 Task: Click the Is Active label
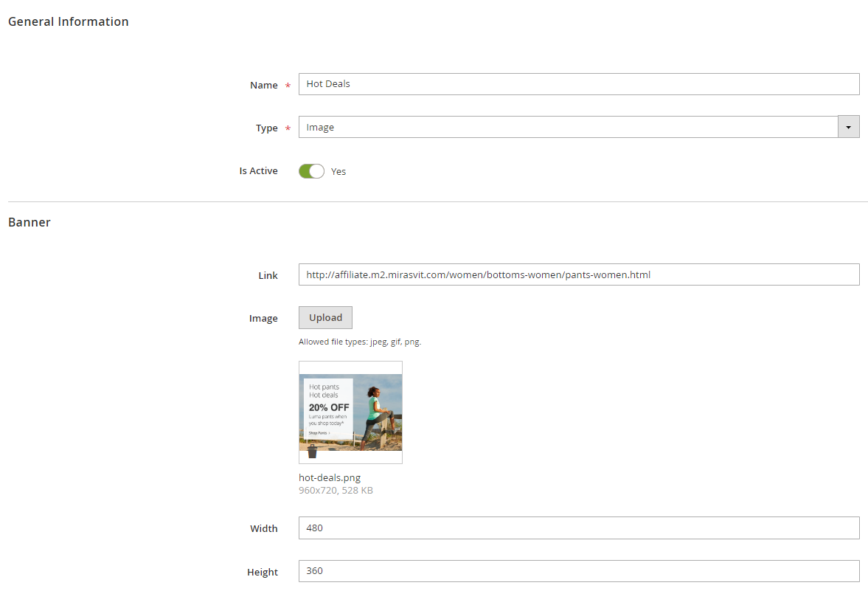258,171
